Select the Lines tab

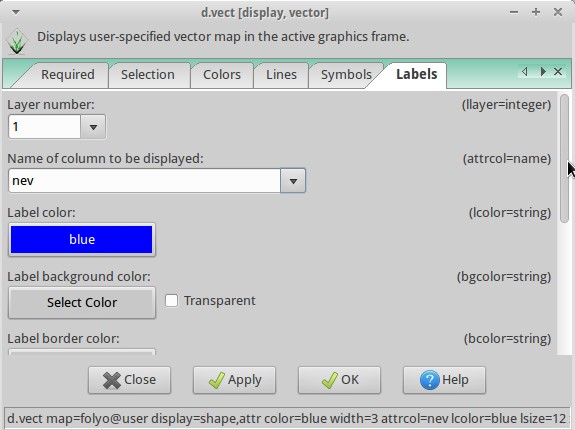pyautogui.click(x=281, y=75)
